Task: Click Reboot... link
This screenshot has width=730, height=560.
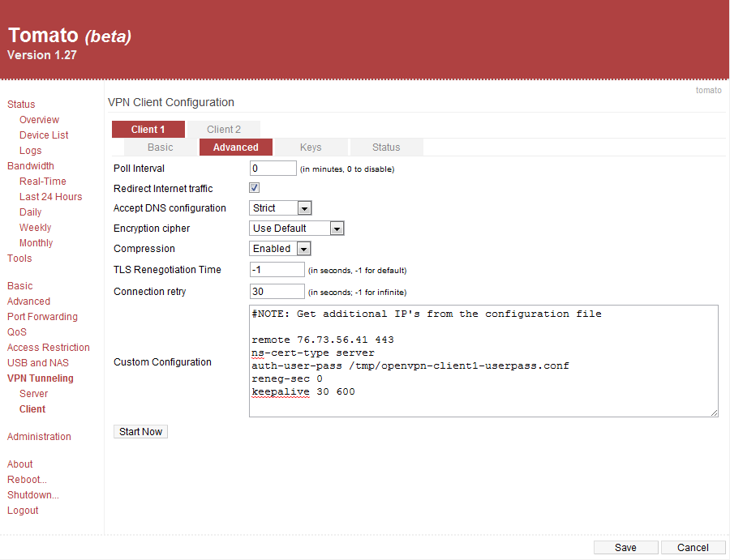Action: click(27, 480)
